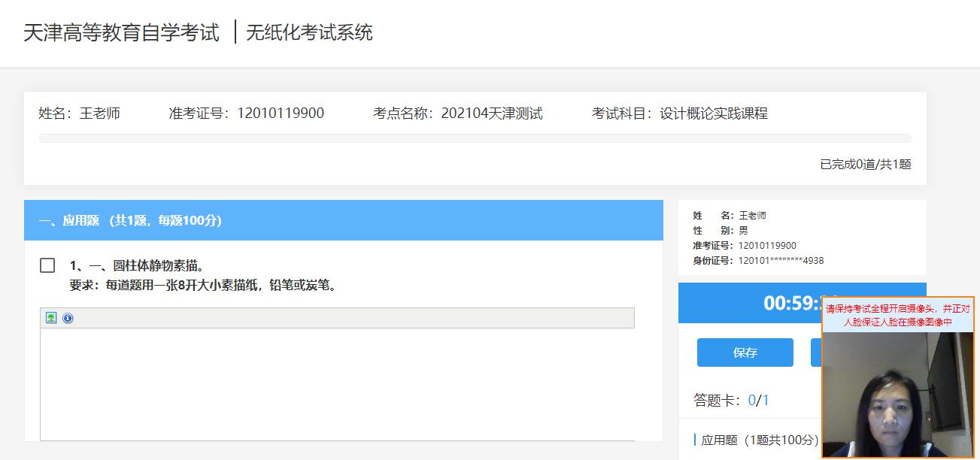The width and height of the screenshot is (980, 460).
Task: Click the blue info icon in editor toolbar
Action: pos(68,318)
